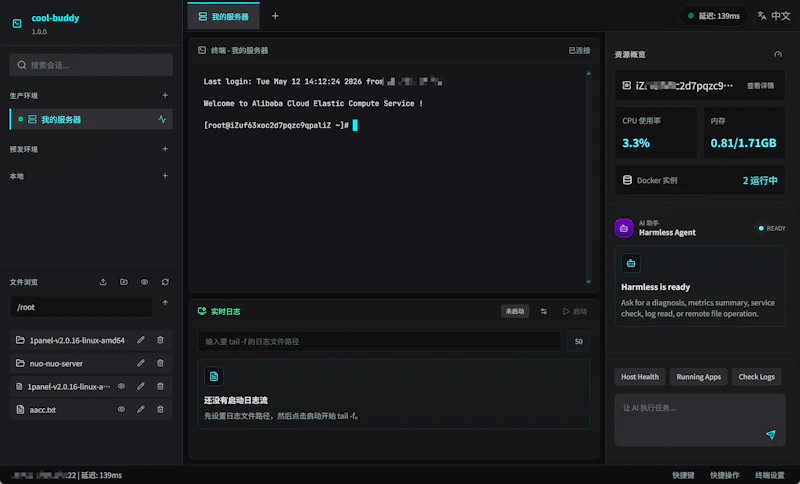
Task: Toggle hidden files eye icon in file browser header
Action: tap(145, 282)
